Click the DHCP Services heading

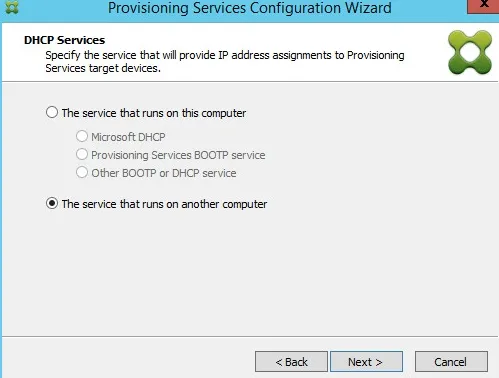(x=64, y=40)
